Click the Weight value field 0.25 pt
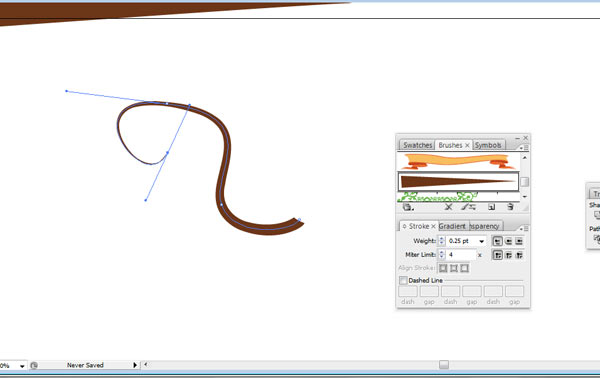Screen dimensions: 600x378 (x=461, y=241)
